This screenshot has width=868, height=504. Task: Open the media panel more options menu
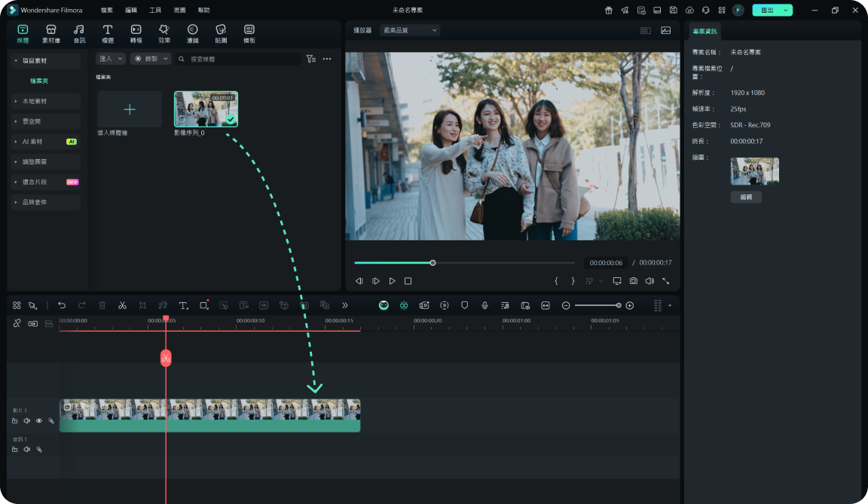[327, 59]
